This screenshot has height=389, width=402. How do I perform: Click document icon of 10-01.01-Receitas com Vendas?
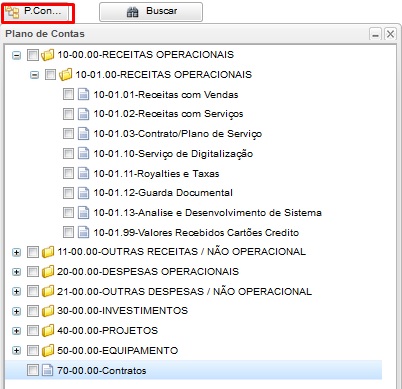click(x=83, y=94)
